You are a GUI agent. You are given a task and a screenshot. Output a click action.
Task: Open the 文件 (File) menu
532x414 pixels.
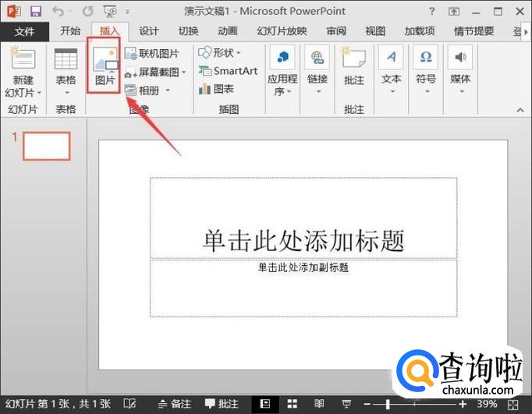tap(25, 31)
